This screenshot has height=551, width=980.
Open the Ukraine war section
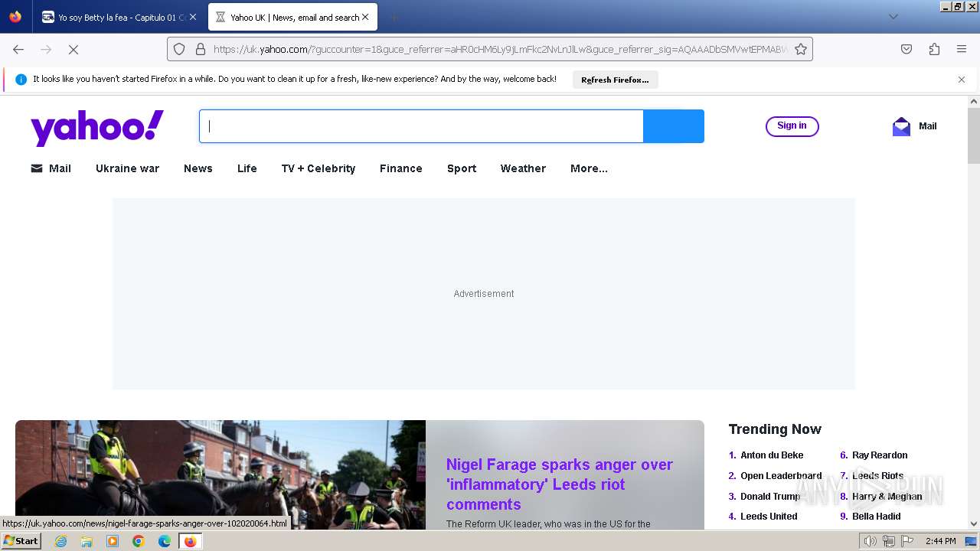point(127,168)
